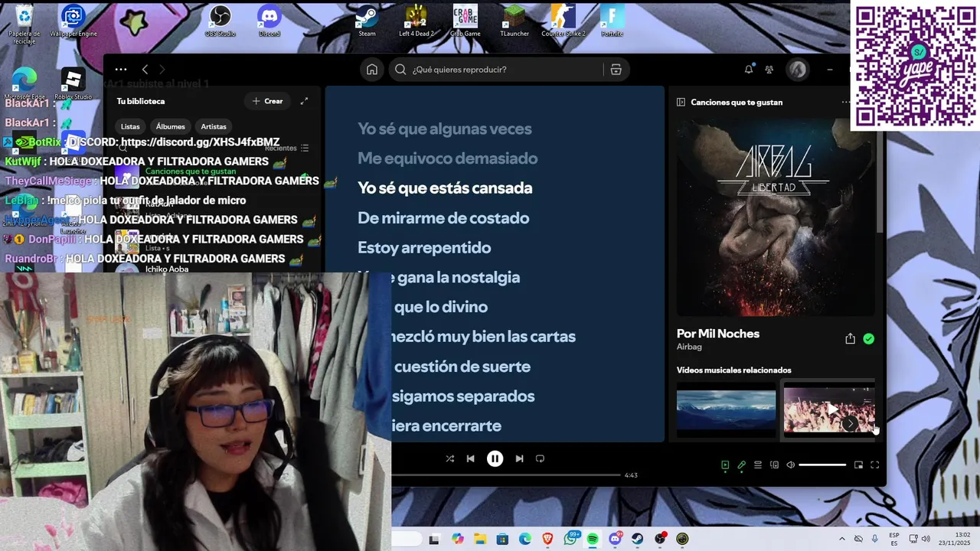Share the song Por Mil Noches
Screen dimensions: 980x551
click(850, 338)
